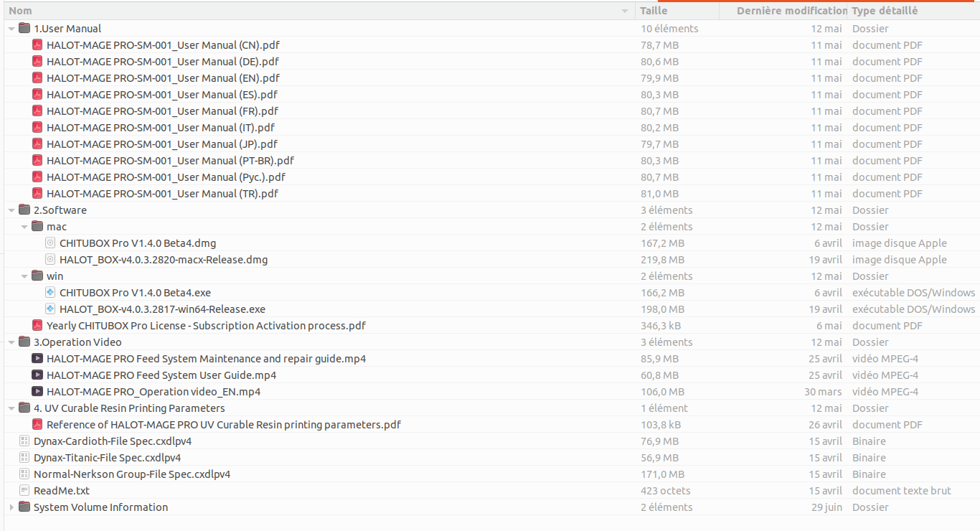This screenshot has width=980, height=531.
Task: Select the folder icon of 2.Software
Action: coord(24,210)
